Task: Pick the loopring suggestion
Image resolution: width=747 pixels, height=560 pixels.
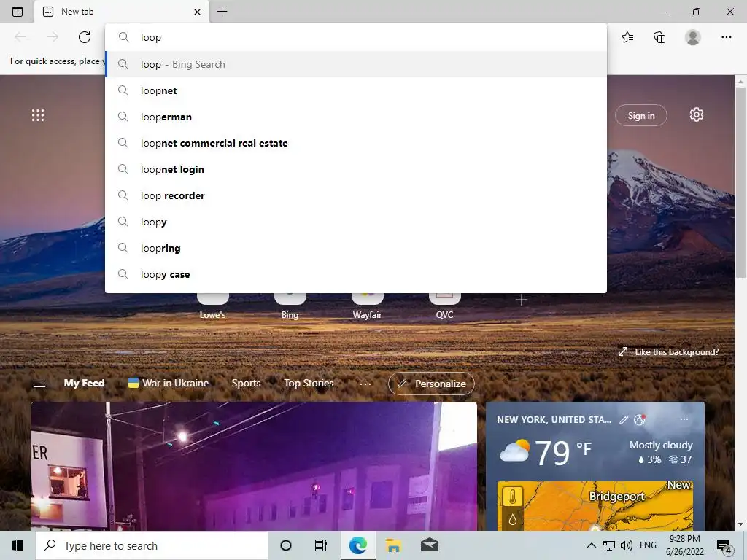Action: coord(356,248)
